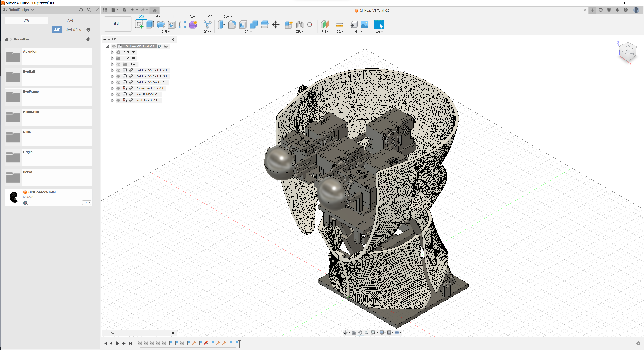The image size is (644, 350).
Task: Select the Measure tool
Action: pos(340,24)
